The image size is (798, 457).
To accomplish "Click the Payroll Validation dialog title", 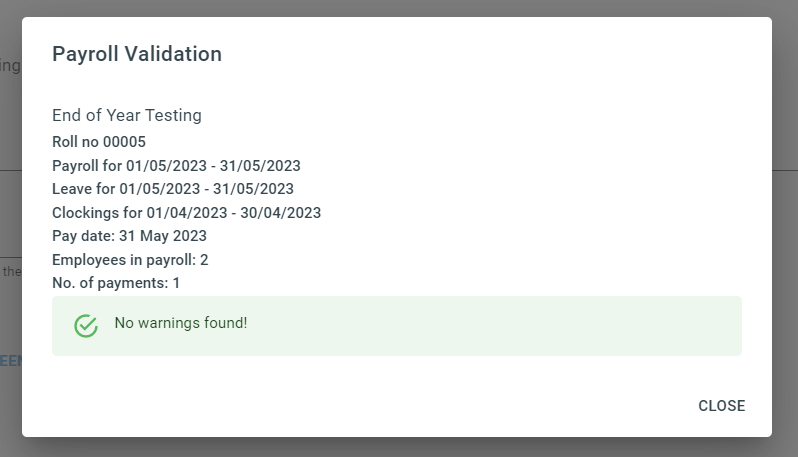I will [137, 54].
